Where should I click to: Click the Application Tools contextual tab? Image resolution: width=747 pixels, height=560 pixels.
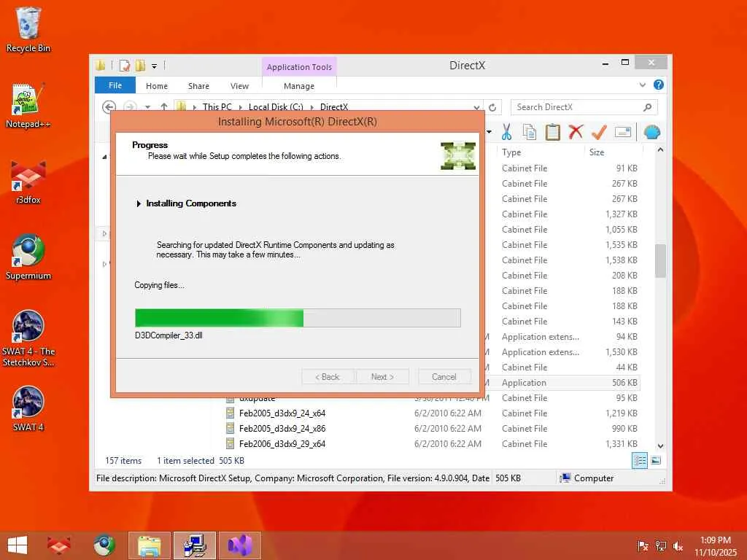coord(299,67)
